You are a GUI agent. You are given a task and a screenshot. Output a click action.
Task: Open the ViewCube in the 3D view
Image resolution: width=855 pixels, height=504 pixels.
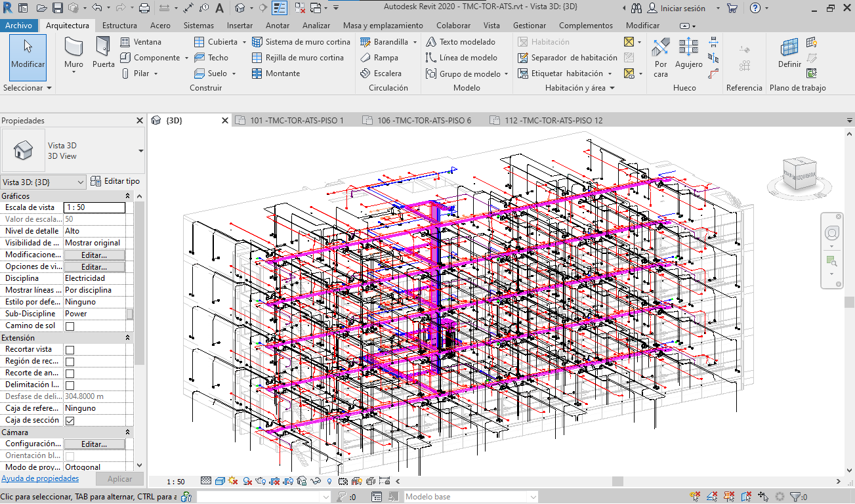799,174
